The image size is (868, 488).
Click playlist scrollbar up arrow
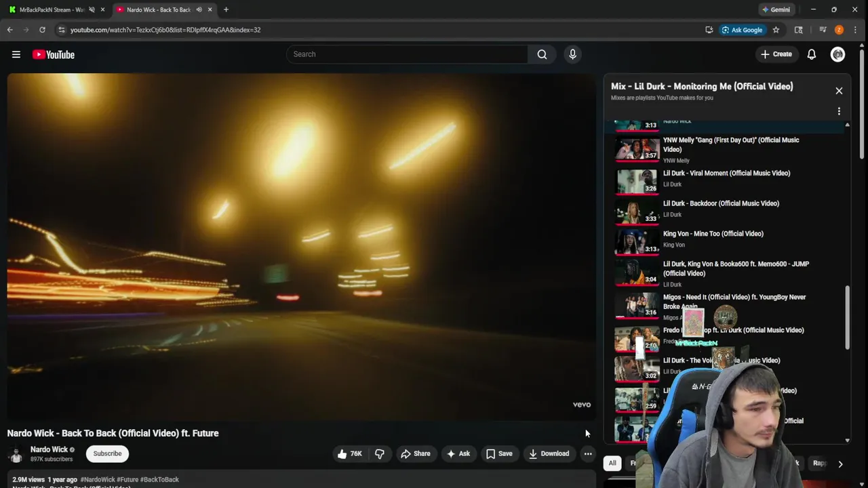point(847,125)
